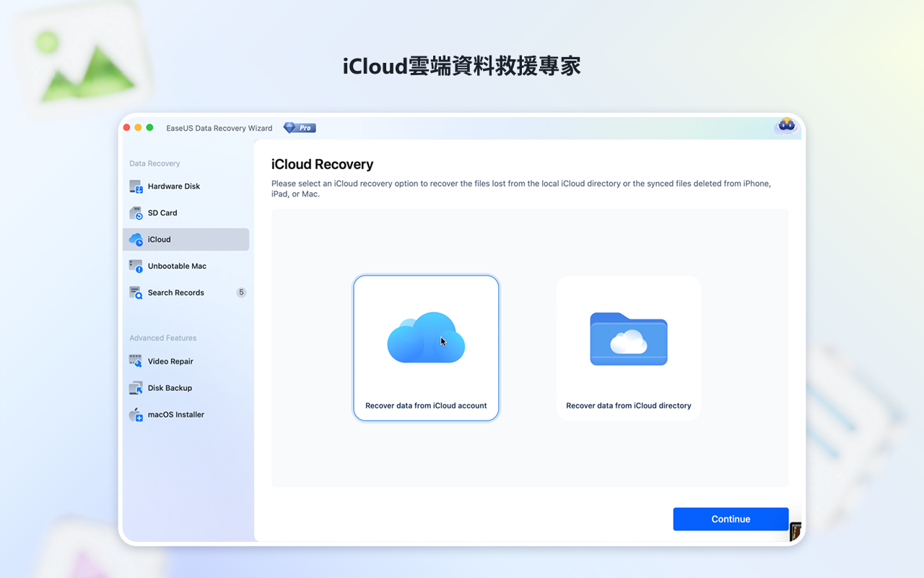Minimize window with yellow button

[x=139, y=128]
